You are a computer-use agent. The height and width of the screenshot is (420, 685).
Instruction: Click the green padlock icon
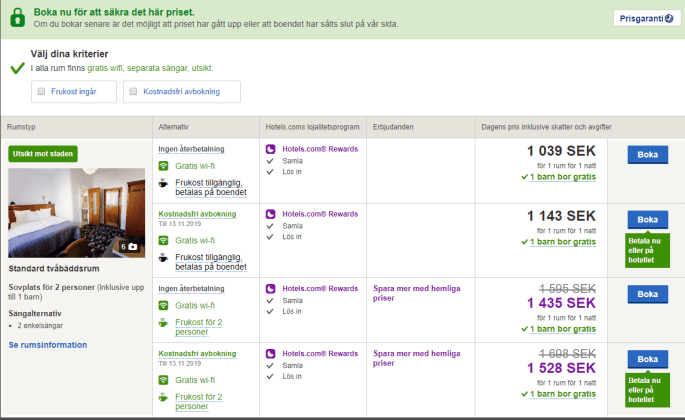click(18, 17)
